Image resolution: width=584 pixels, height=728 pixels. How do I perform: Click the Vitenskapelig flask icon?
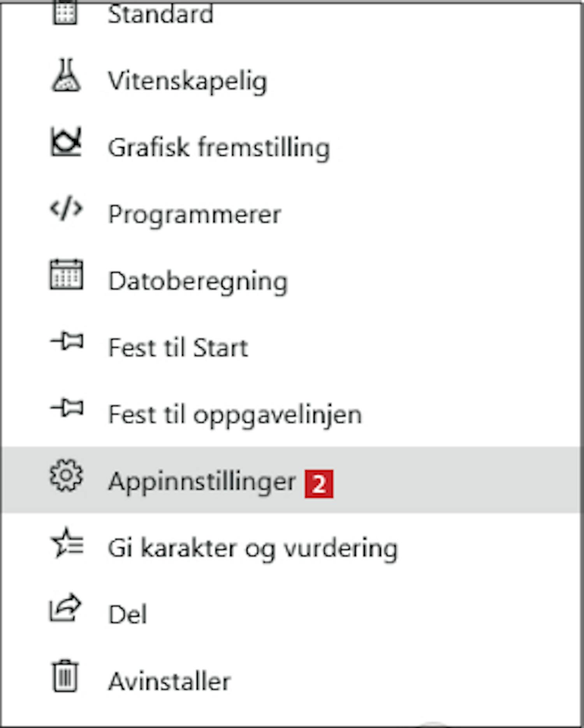tap(66, 76)
